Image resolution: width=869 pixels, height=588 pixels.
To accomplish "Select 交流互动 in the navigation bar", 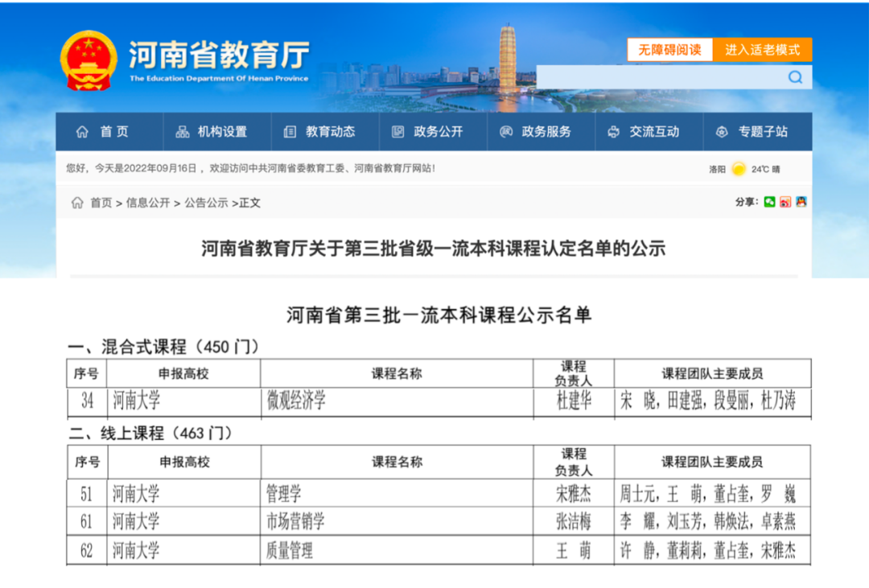I will [x=644, y=132].
